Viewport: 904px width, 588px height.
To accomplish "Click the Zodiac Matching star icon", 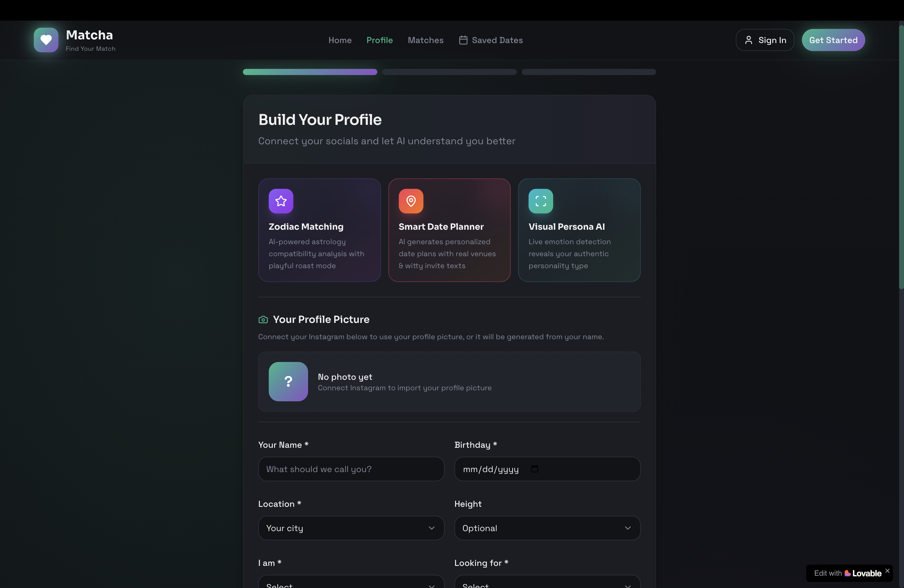I will (x=281, y=201).
